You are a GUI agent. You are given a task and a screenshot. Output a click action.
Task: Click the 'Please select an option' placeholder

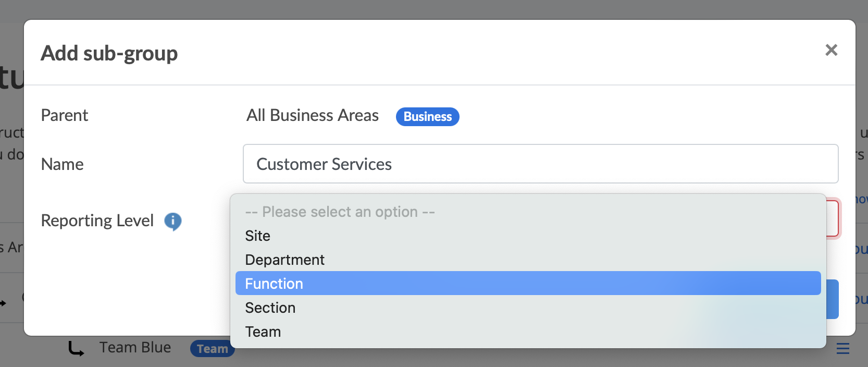(x=340, y=212)
